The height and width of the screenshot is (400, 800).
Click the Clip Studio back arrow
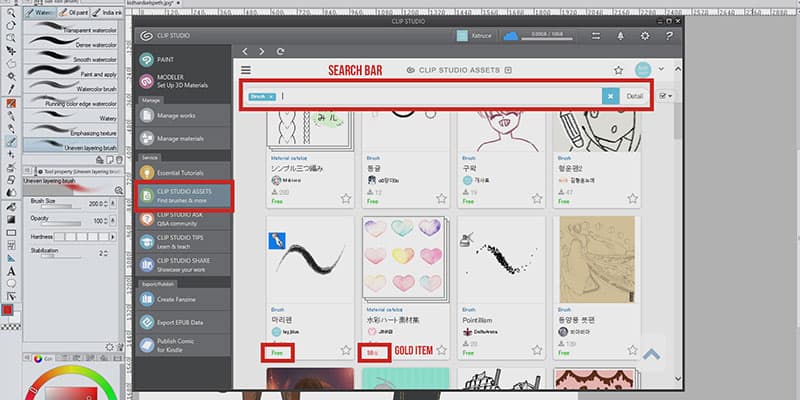tap(245, 52)
